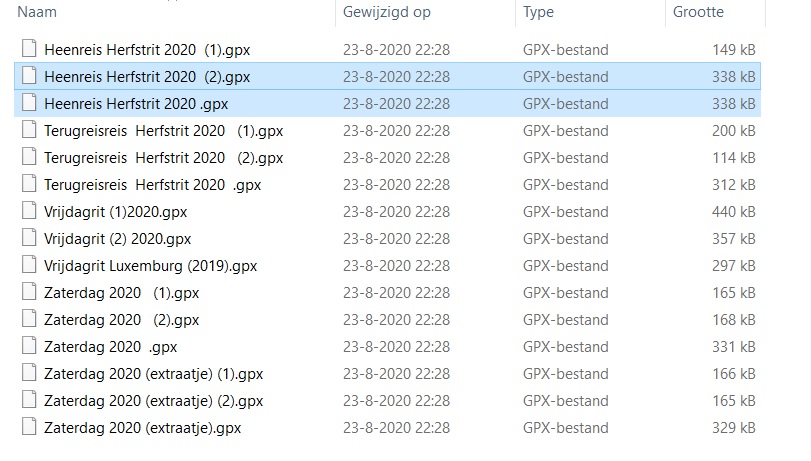Click the 168 kB size cell
The height and width of the screenshot is (461, 811).
point(733,319)
